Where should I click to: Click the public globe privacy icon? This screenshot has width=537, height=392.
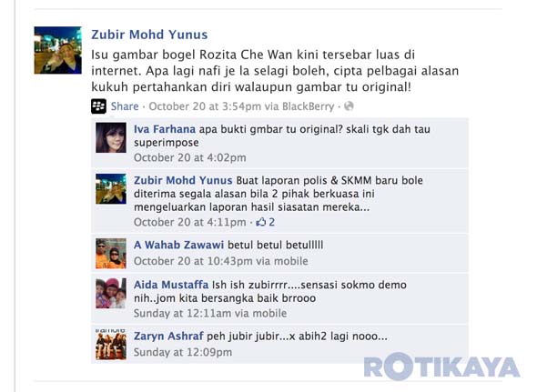click(x=349, y=106)
